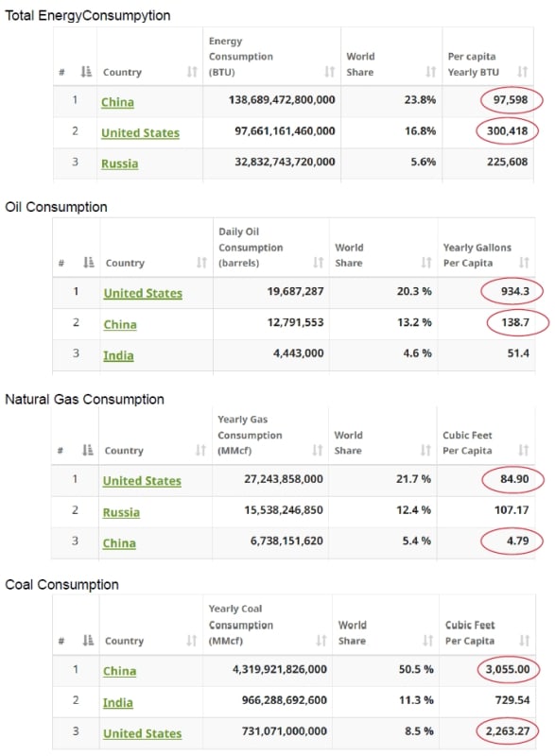This screenshot has height=756, width=555.
Task: Select gas consumption value 27,243,858,000
Action: point(284,479)
